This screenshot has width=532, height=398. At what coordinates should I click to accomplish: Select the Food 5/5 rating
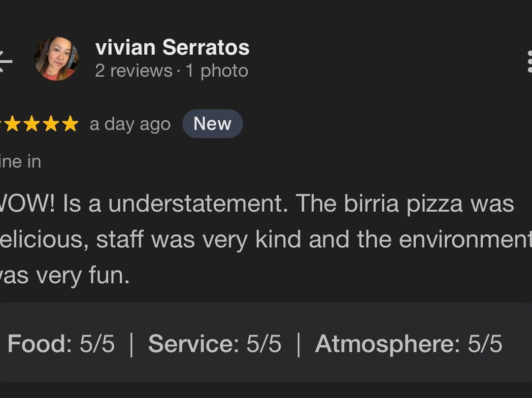(x=61, y=343)
